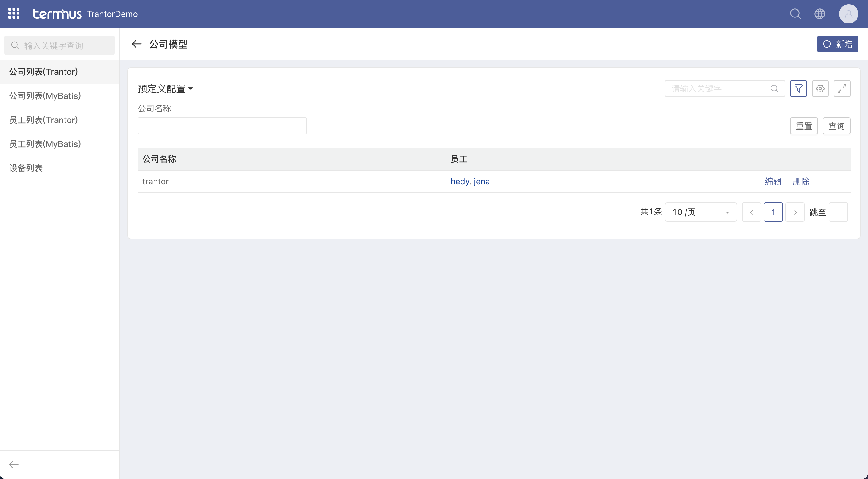Go back using arrow beside 公司模型
The width and height of the screenshot is (868, 479).
coord(136,44)
